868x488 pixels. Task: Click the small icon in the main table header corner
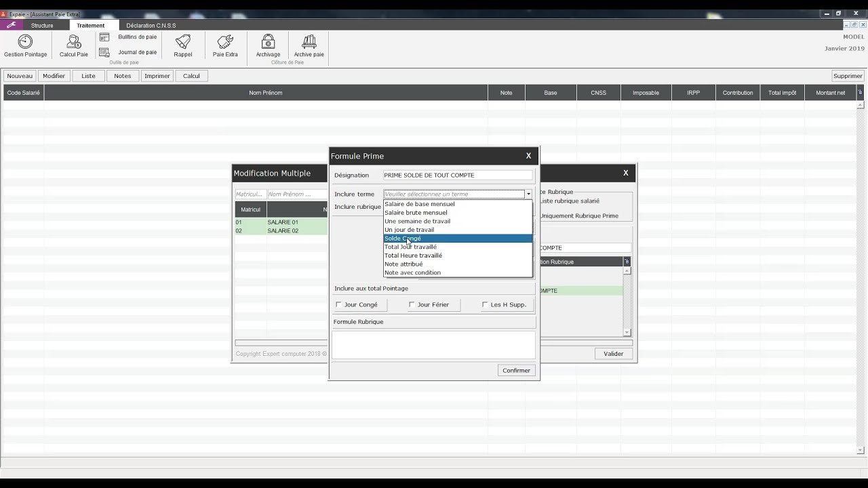(861, 92)
